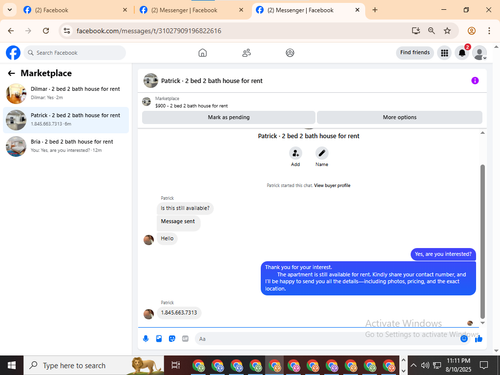
Task: Open the emoji picker in message box
Action: 464,339
